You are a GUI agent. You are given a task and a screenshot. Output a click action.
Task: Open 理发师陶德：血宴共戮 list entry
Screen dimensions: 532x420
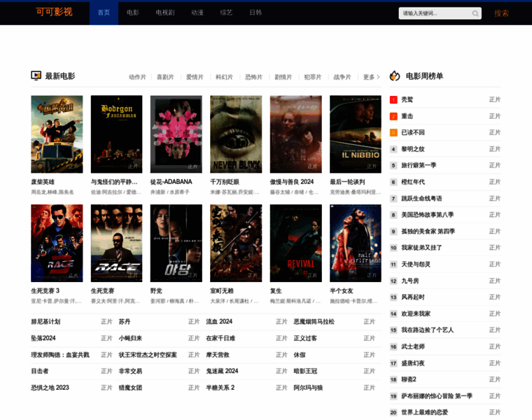tap(60, 355)
